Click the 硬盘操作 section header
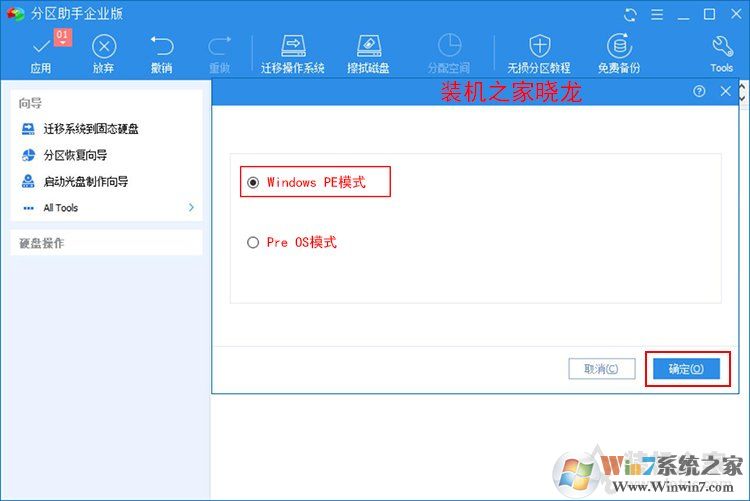This screenshot has width=750, height=501. tap(42, 243)
